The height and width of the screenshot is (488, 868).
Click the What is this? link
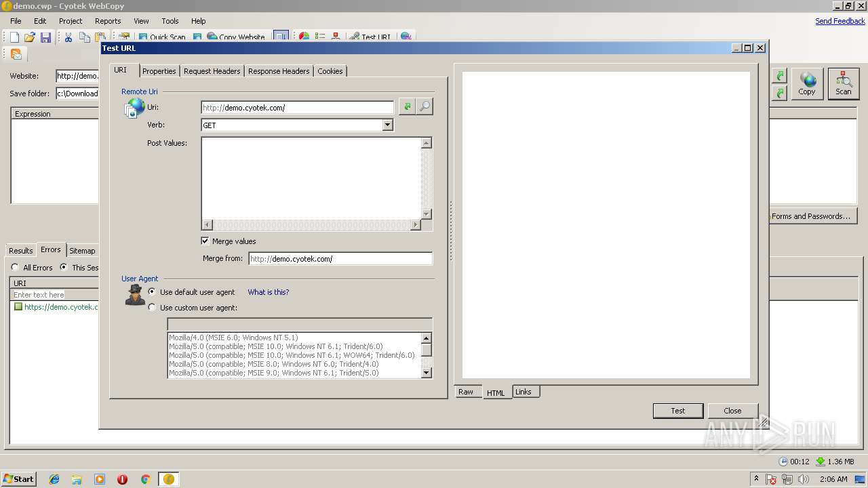(x=269, y=292)
